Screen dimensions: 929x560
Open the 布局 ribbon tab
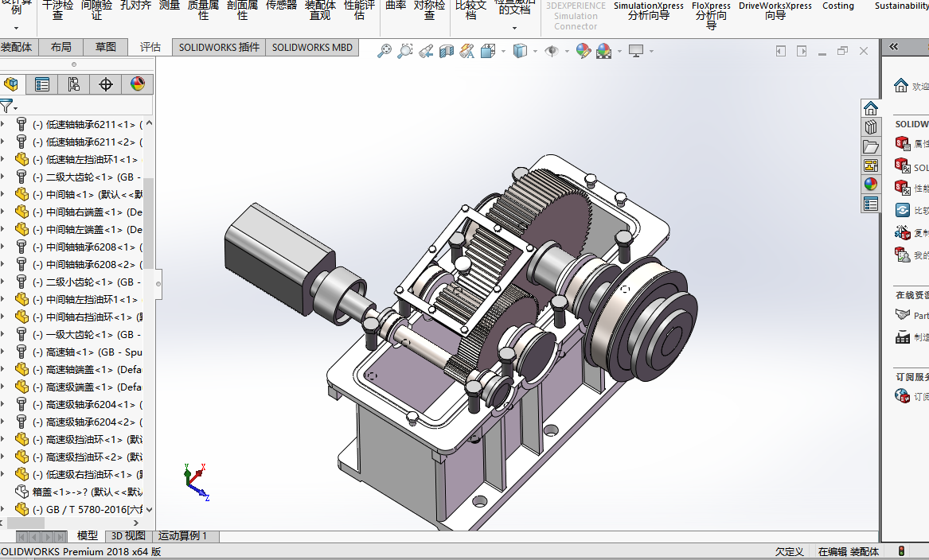coord(61,48)
